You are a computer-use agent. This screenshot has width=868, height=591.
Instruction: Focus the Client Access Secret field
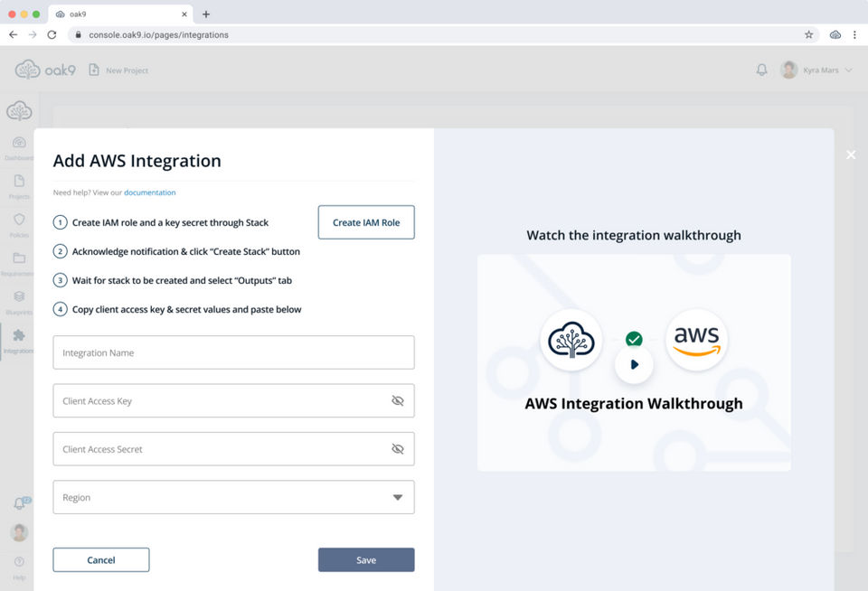pos(233,449)
